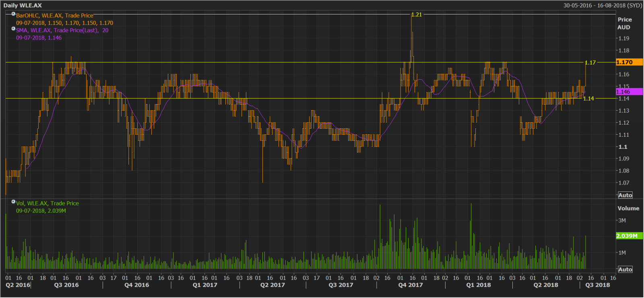Click the Q4 2017 time axis label
Viewport: 644px width, 298px height.
click(411, 285)
